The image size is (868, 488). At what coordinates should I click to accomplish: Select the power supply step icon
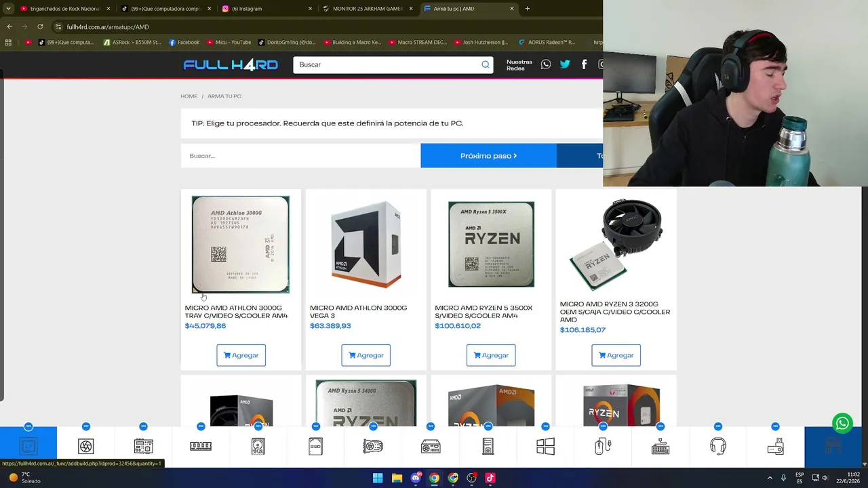click(x=431, y=446)
